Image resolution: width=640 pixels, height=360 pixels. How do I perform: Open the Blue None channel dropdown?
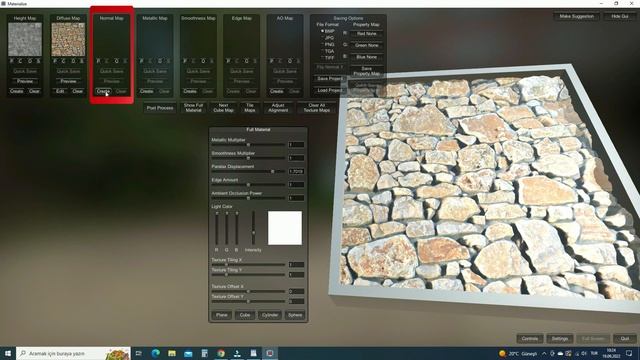pos(367,57)
